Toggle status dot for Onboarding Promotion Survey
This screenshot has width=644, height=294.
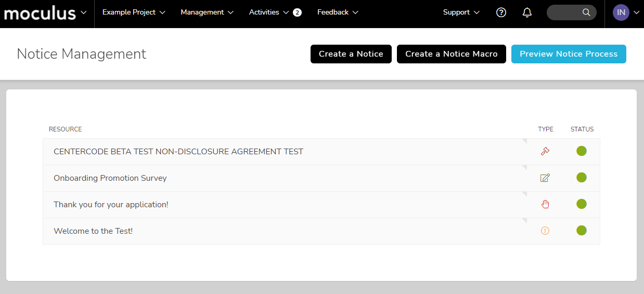click(x=582, y=178)
